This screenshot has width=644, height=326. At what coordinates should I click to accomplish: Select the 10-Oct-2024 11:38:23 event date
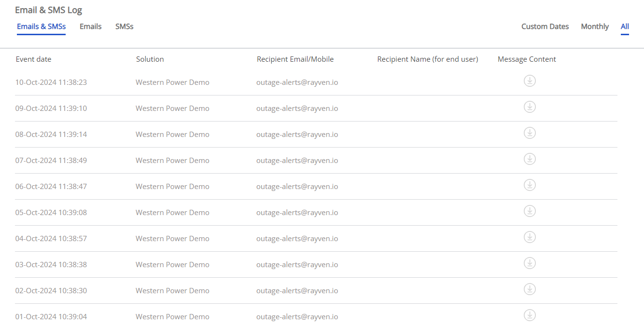51,82
